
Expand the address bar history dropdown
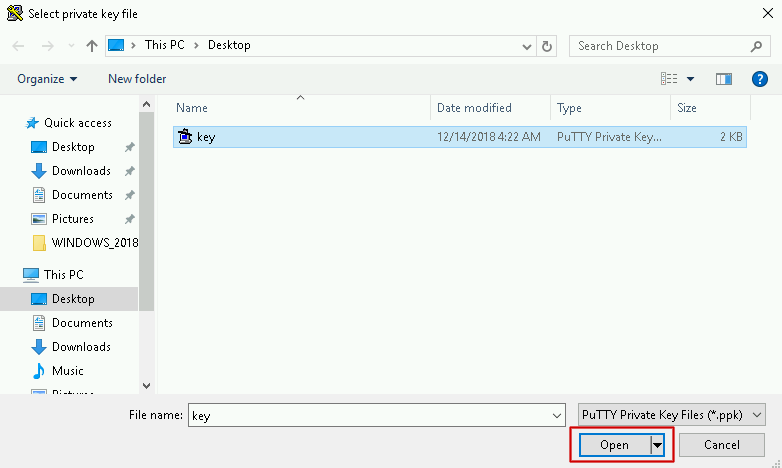tap(527, 46)
